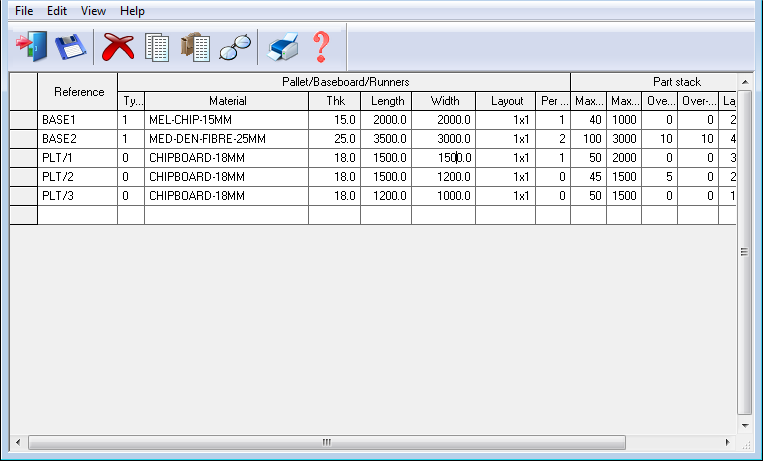The width and height of the screenshot is (763, 461).
Task: Open preview with the glasses icon
Action: click(x=235, y=47)
